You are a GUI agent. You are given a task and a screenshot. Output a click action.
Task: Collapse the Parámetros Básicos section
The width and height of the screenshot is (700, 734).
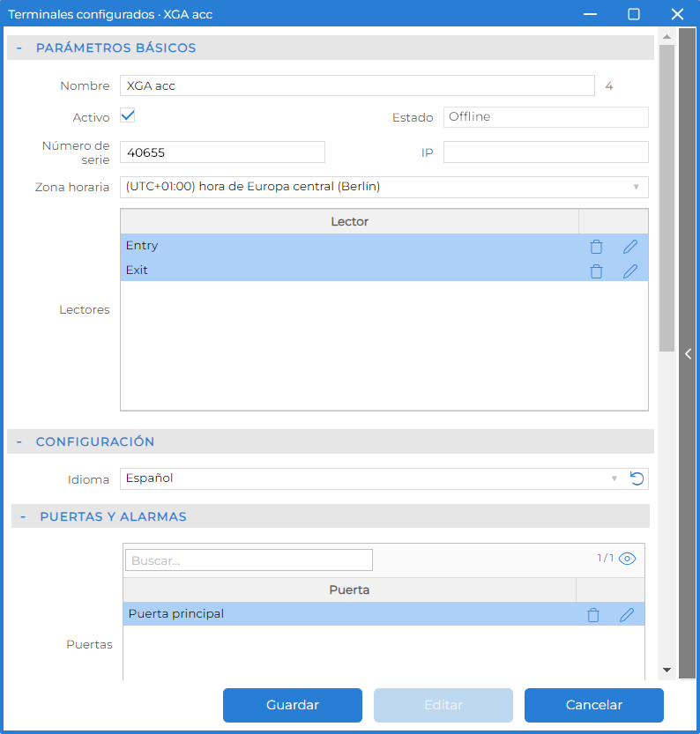click(x=19, y=48)
